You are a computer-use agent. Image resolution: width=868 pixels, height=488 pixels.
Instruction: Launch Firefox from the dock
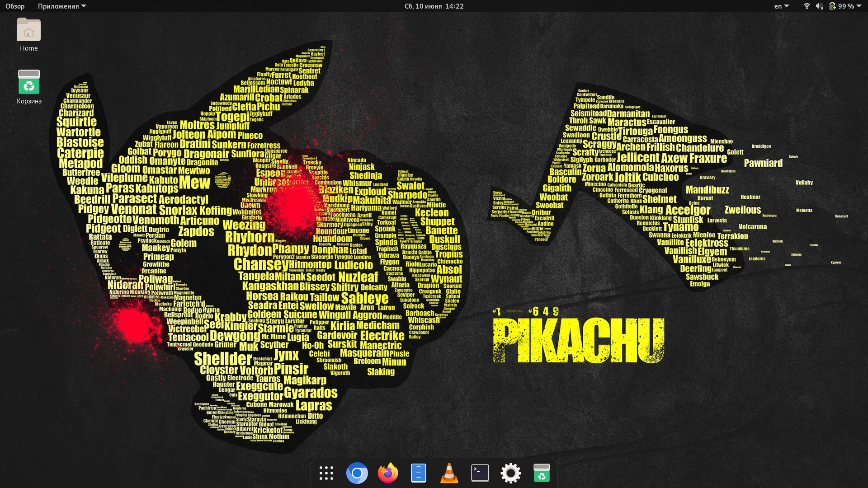[x=388, y=473]
